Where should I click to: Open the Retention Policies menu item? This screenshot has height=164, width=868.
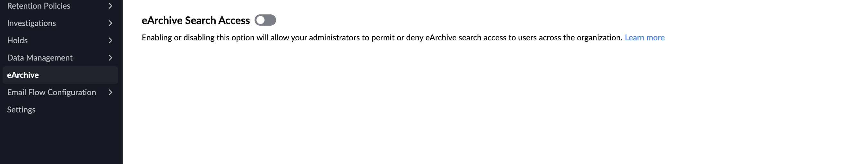(x=39, y=6)
